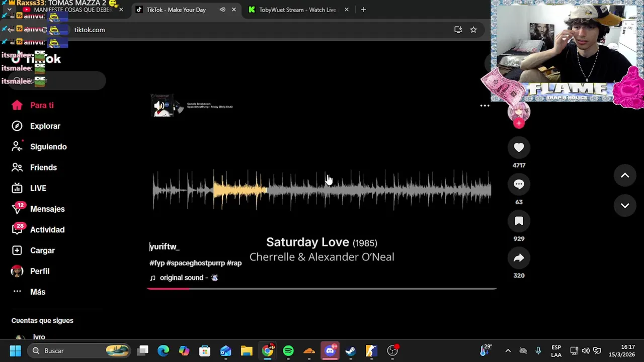Viewport: 644px width, 362px height.
Task: Switch to TikTok - Make Your Day tab
Action: [x=176, y=10]
